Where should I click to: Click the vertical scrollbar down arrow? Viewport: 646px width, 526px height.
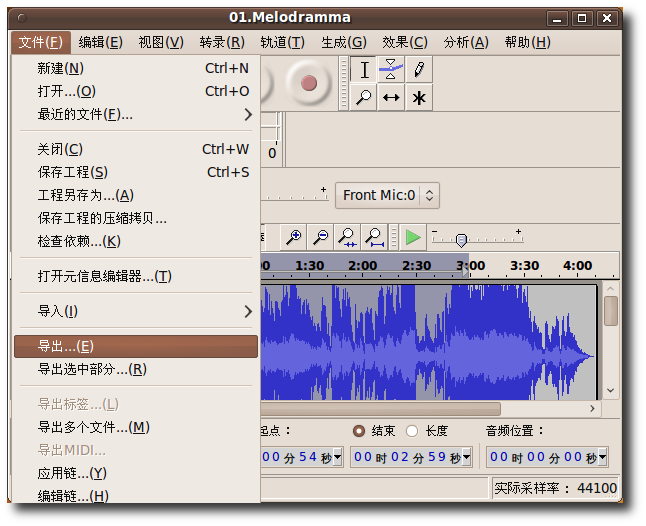(x=611, y=390)
